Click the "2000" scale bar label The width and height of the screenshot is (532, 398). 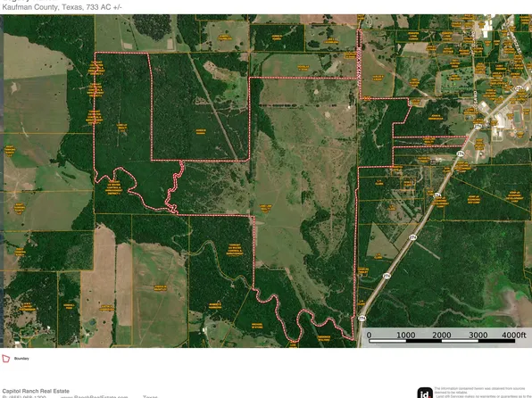click(442, 335)
